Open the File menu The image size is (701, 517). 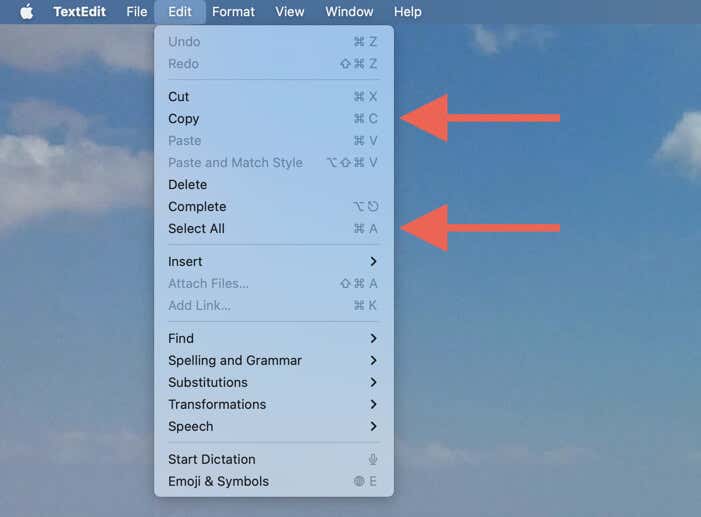pos(137,12)
